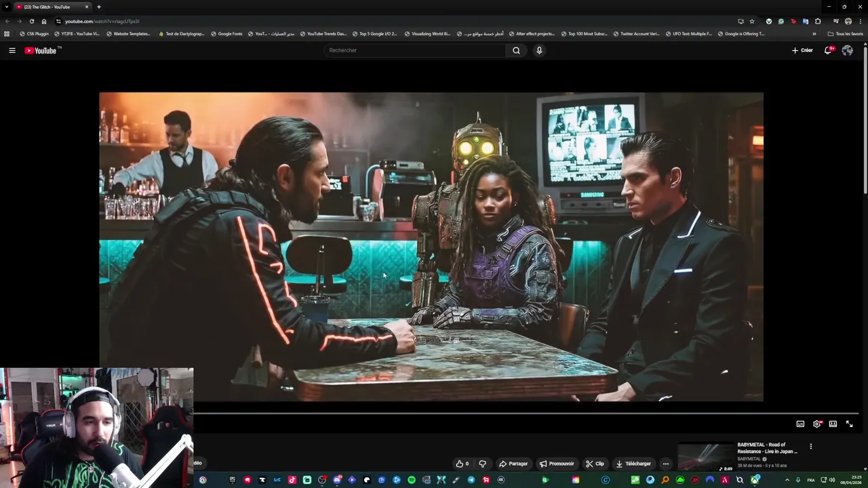
Task: Open the Chrome extensions puzzle icon
Action: (818, 21)
